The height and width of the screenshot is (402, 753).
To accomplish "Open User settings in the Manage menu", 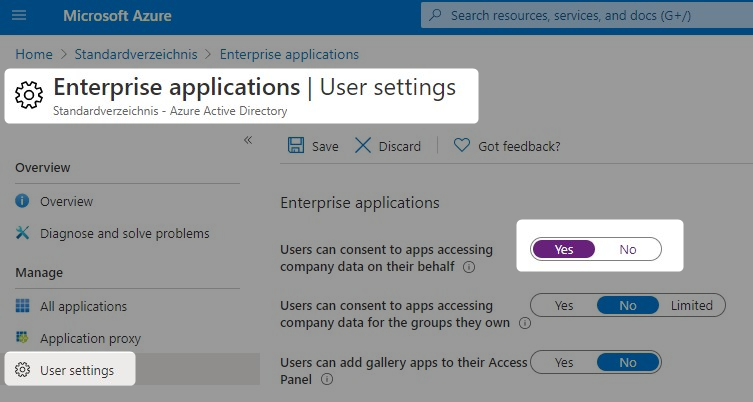I will click(x=76, y=370).
